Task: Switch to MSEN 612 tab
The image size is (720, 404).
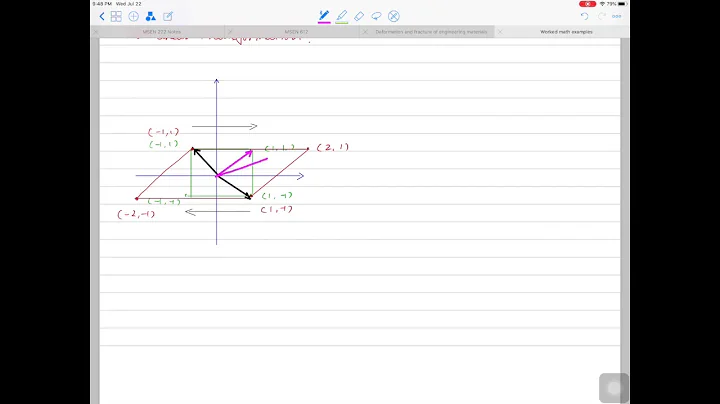Action: (296, 32)
